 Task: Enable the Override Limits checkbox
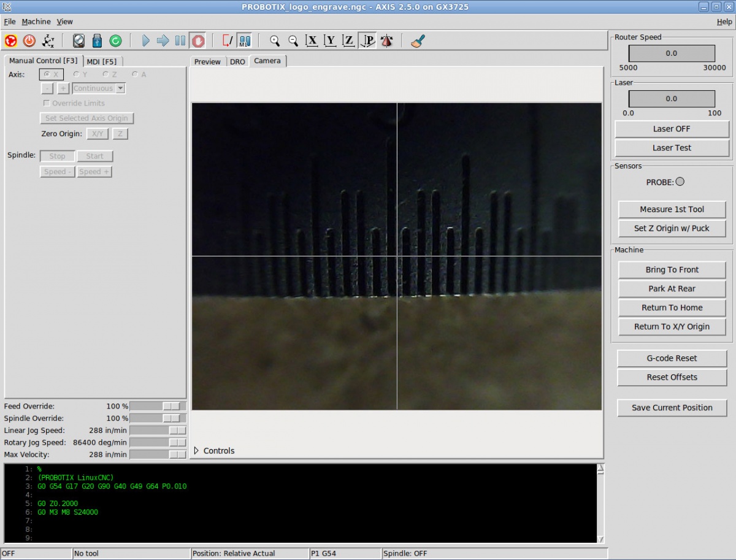tap(47, 102)
